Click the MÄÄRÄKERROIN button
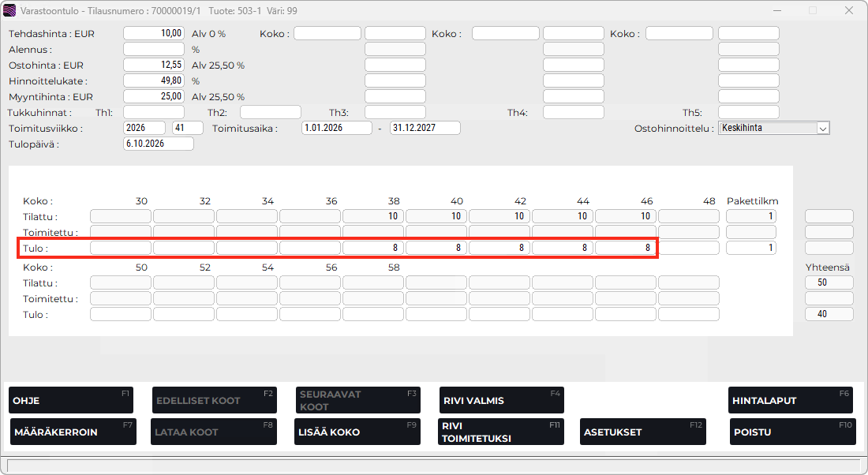The width and height of the screenshot is (868, 475). point(73,432)
